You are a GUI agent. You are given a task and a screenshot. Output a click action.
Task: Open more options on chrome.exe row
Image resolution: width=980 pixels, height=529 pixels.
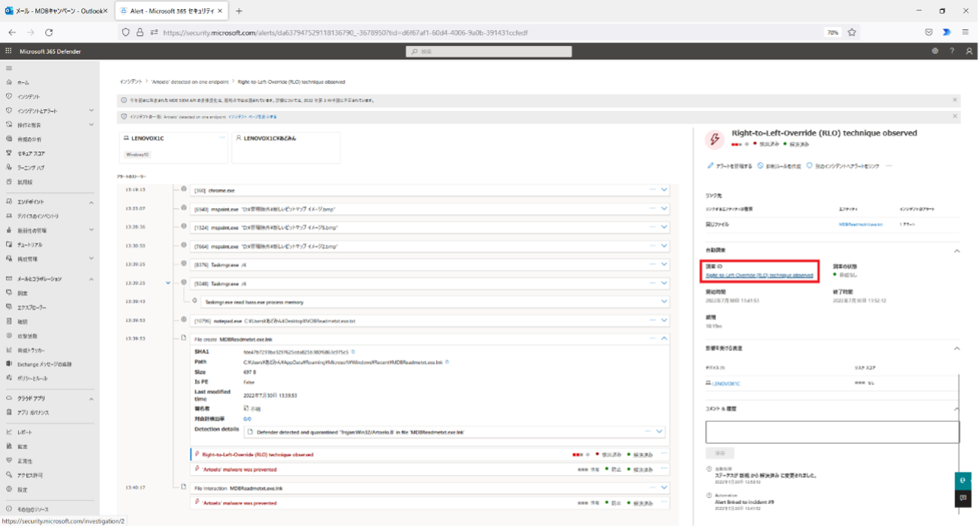[x=652, y=190]
